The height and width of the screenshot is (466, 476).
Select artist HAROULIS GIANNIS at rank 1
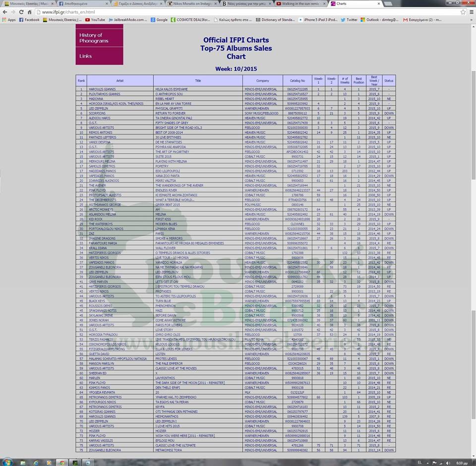coord(102,89)
